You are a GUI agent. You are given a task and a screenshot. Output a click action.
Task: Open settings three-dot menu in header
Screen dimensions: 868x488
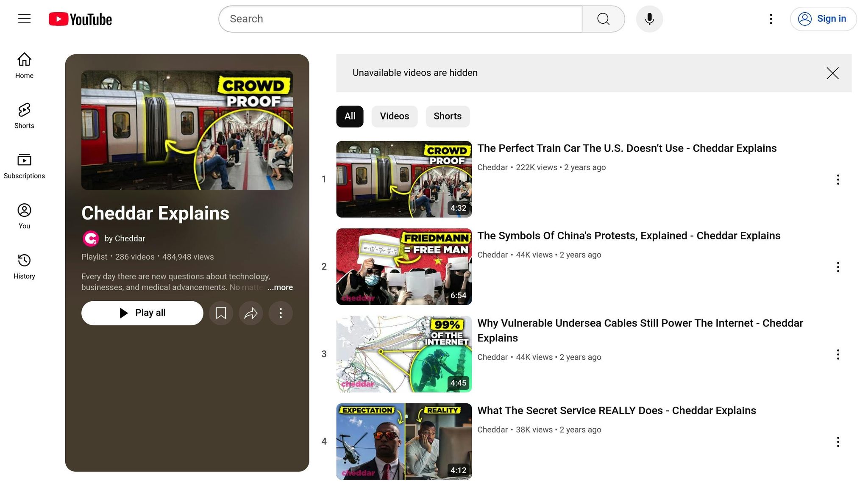click(x=771, y=19)
